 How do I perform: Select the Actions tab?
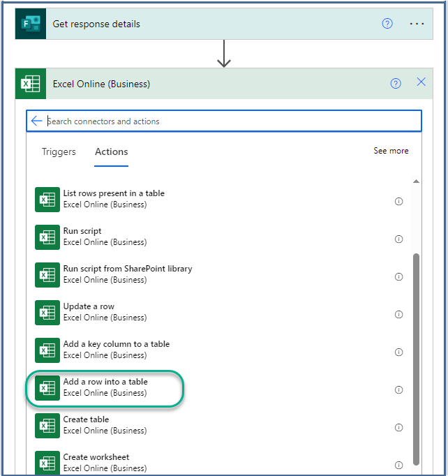coord(112,151)
